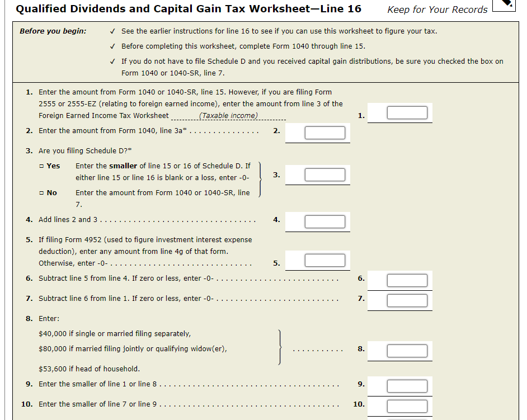Focus the line 9 smaller-of field

407,386
